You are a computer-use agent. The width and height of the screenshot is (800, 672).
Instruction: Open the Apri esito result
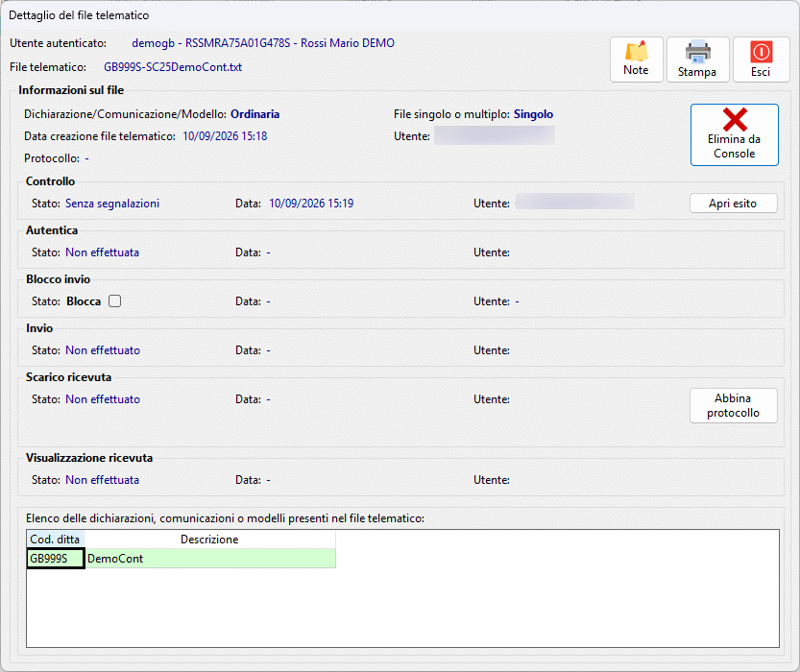point(733,204)
